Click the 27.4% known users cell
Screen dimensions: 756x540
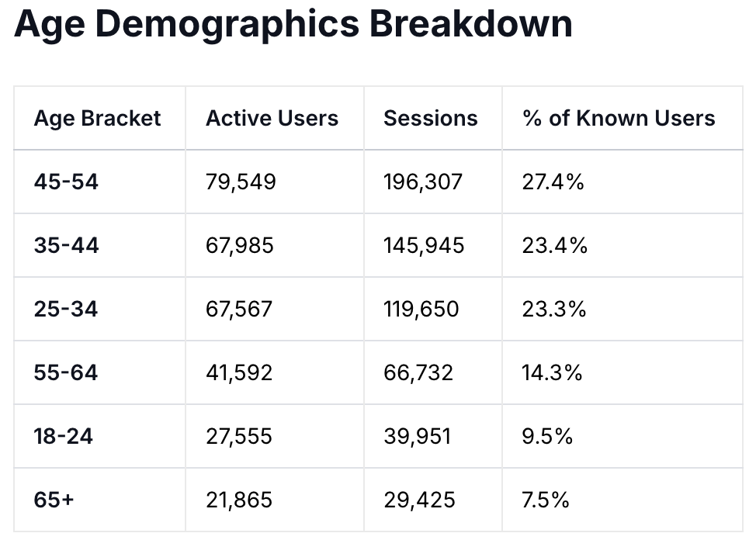[553, 182]
